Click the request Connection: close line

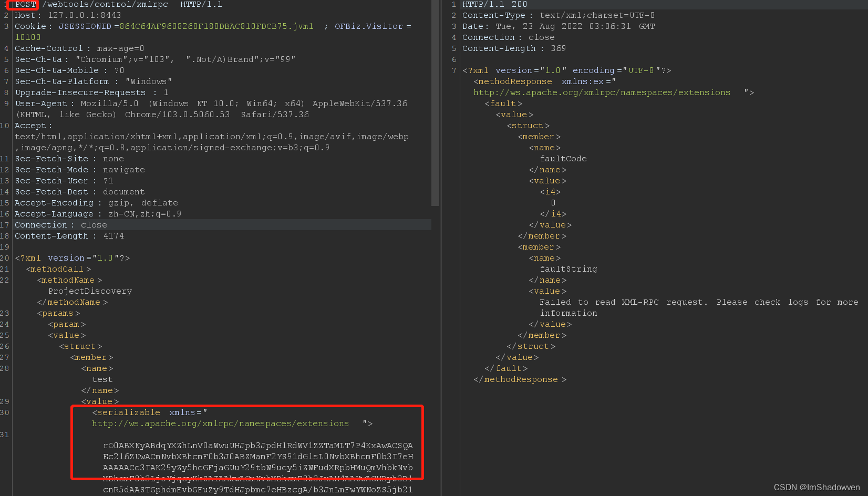(61, 225)
